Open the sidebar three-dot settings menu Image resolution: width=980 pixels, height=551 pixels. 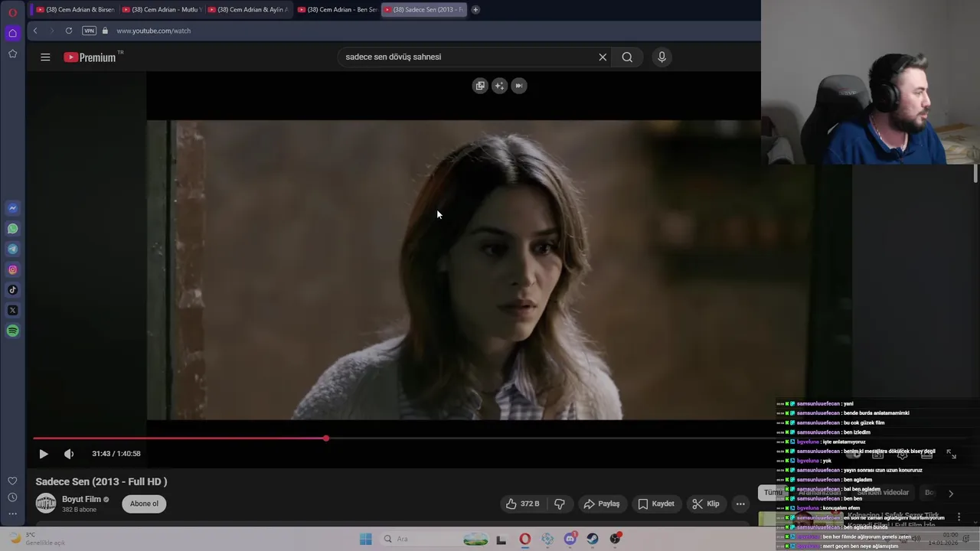click(12, 514)
